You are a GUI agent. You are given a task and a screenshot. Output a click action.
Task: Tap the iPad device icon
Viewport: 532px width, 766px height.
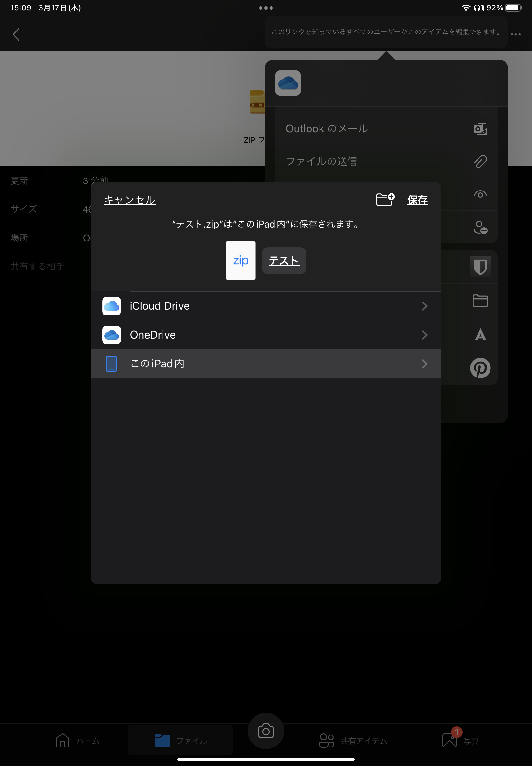[111, 364]
